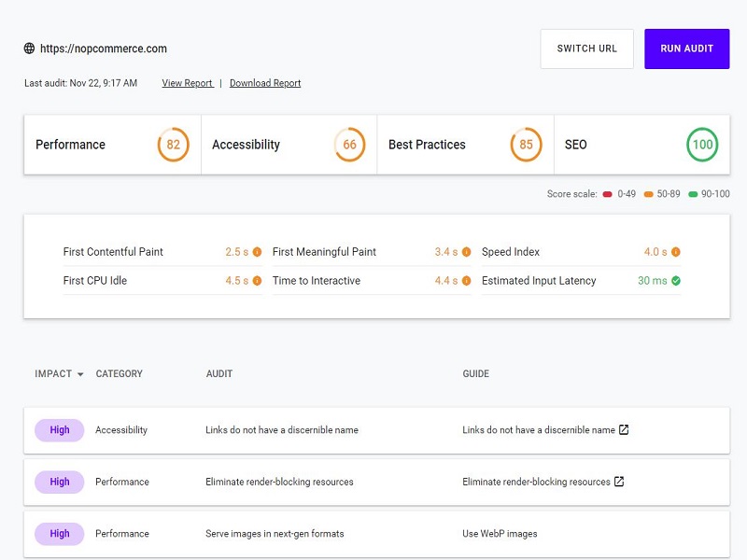Click the AUDIT column header
Screen dimensions: 747x560
219,374
